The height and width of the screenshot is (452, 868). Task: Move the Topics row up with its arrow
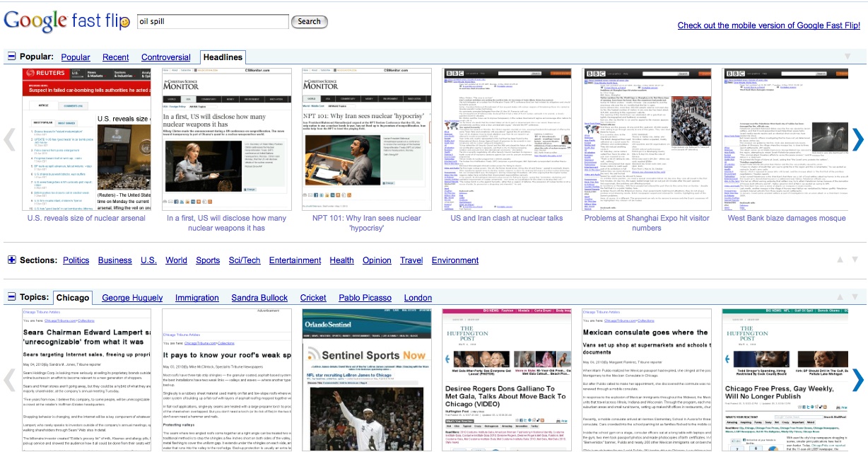click(x=840, y=297)
